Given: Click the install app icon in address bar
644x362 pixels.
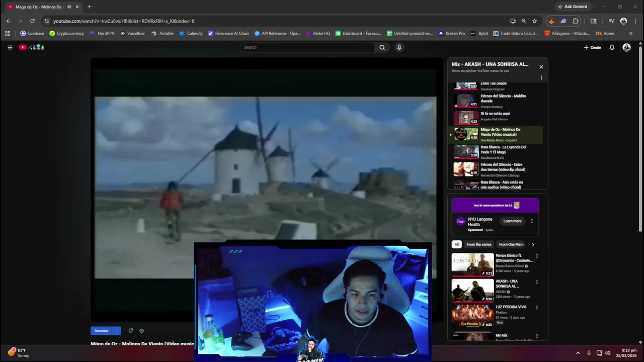Looking at the screenshot, I should pos(513,21).
